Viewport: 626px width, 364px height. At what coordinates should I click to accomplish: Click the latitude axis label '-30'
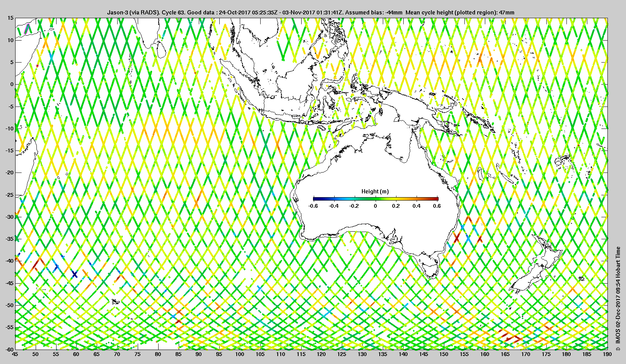9,217
